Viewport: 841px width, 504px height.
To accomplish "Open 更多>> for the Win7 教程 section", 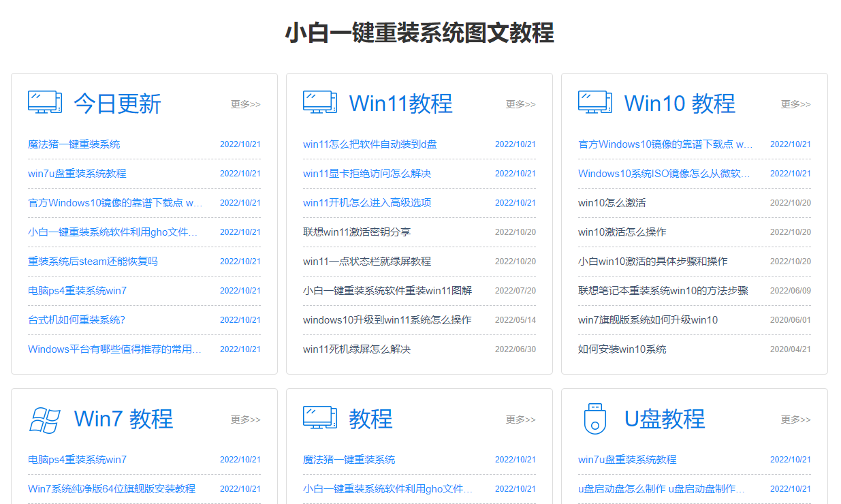I will point(245,420).
